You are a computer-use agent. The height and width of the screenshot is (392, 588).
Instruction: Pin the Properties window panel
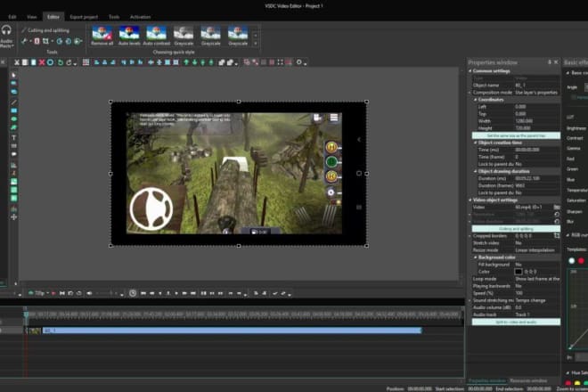(550, 62)
